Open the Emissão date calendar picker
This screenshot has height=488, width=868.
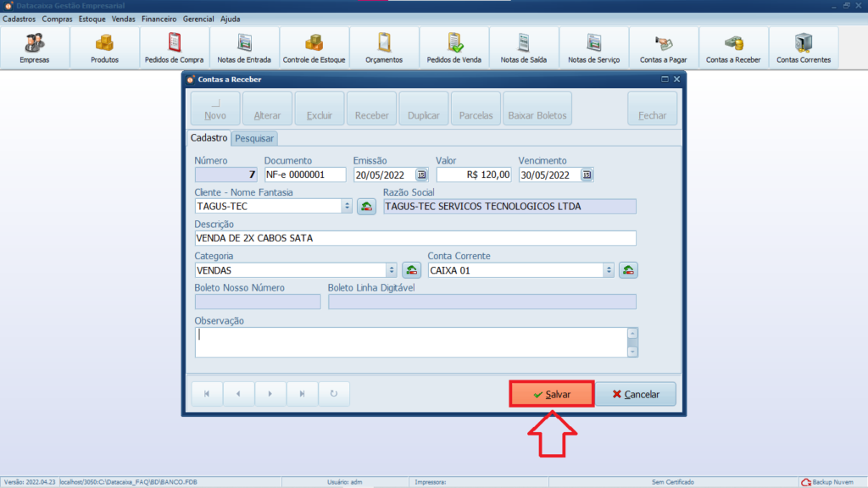421,175
